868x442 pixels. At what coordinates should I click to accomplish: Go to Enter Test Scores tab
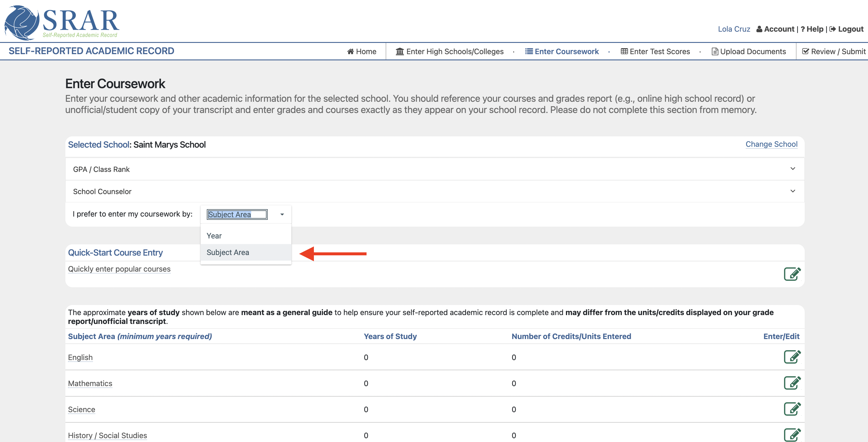click(x=655, y=51)
